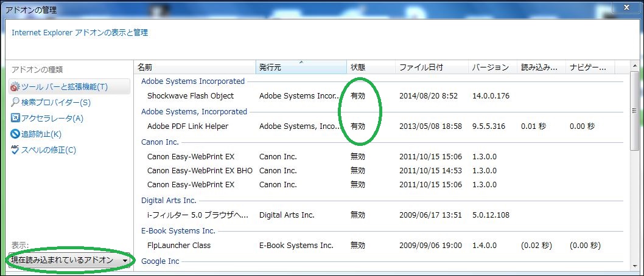Select アクセラレータ(A) category
Viewport: 644px width, 276px height.
click(x=52, y=119)
